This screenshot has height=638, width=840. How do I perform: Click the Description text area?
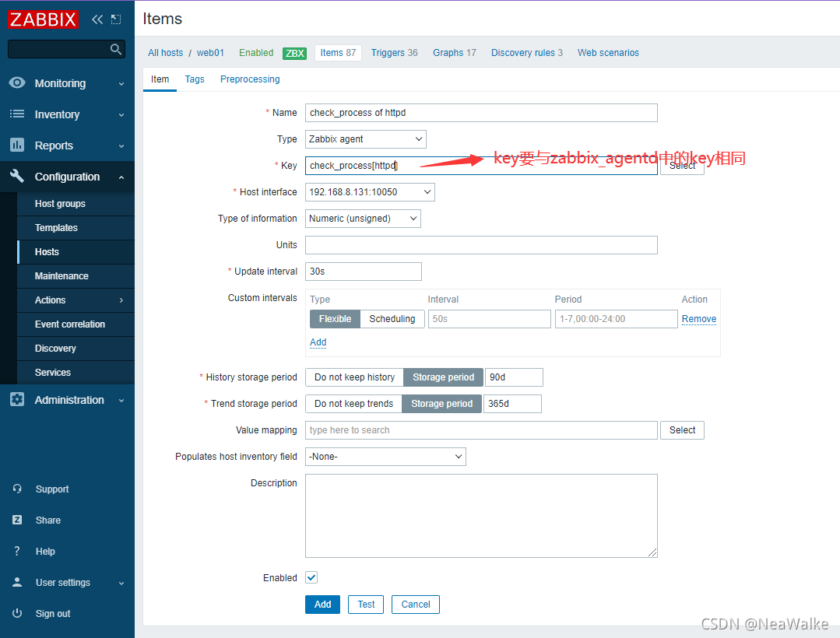click(x=481, y=516)
